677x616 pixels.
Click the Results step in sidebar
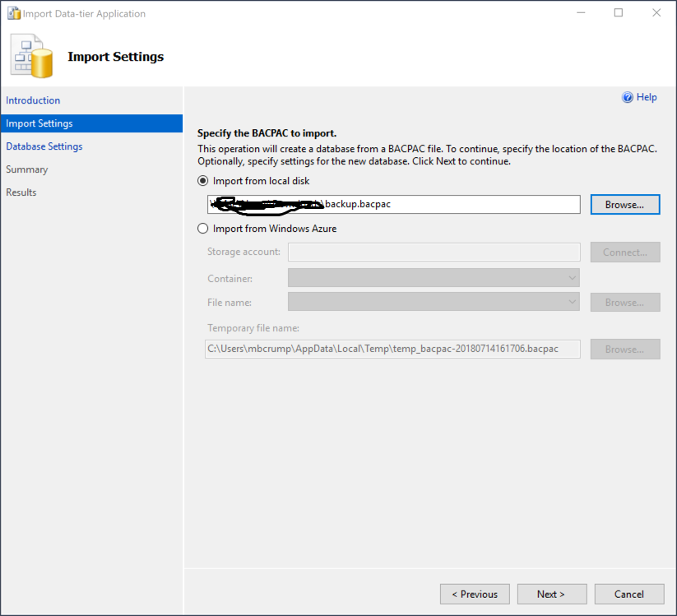pos(21,192)
